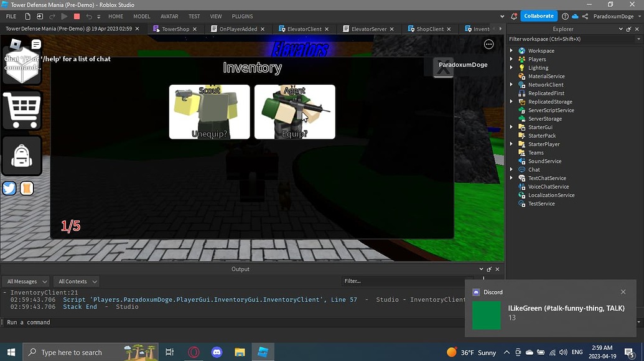
Task: Open the All Messages dropdown
Action: (26, 281)
